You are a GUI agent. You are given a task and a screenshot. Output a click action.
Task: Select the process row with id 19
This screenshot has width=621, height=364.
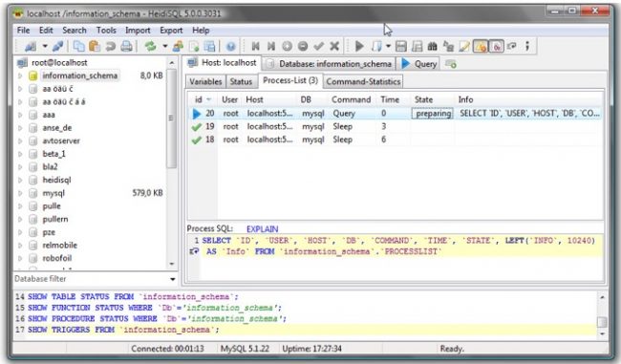click(x=396, y=127)
